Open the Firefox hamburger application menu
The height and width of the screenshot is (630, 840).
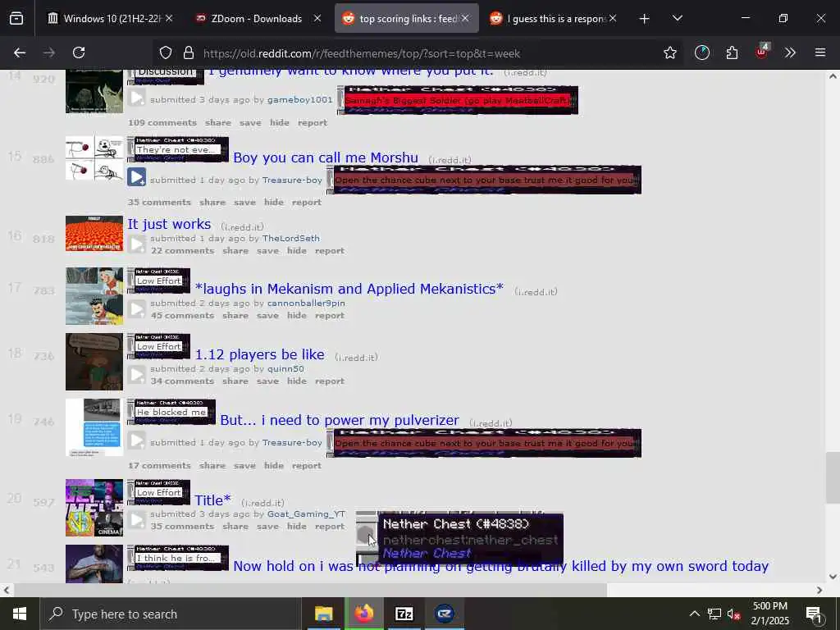pyautogui.click(x=820, y=53)
